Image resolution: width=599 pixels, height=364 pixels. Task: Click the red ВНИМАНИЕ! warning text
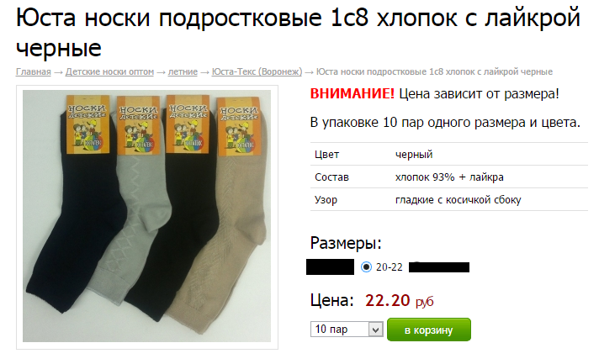point(352,93)
